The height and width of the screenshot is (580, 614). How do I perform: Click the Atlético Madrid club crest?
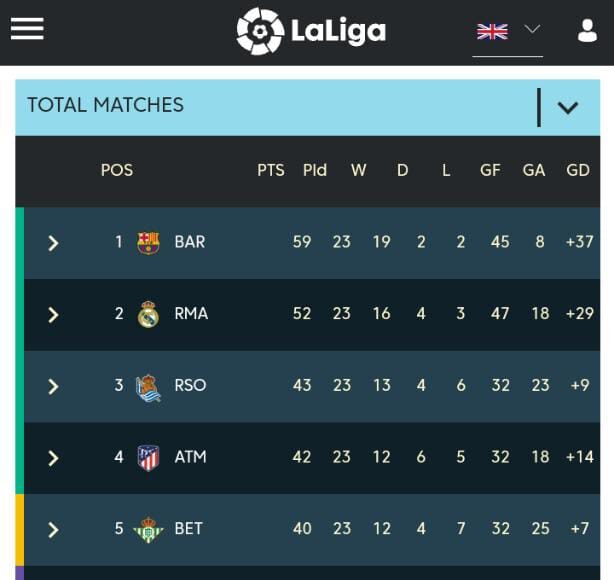click(x=148, y=458)
